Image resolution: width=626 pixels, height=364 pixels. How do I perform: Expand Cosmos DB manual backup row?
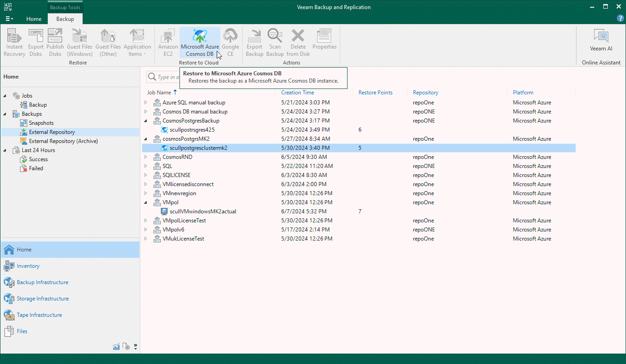[x=146, y=112]
